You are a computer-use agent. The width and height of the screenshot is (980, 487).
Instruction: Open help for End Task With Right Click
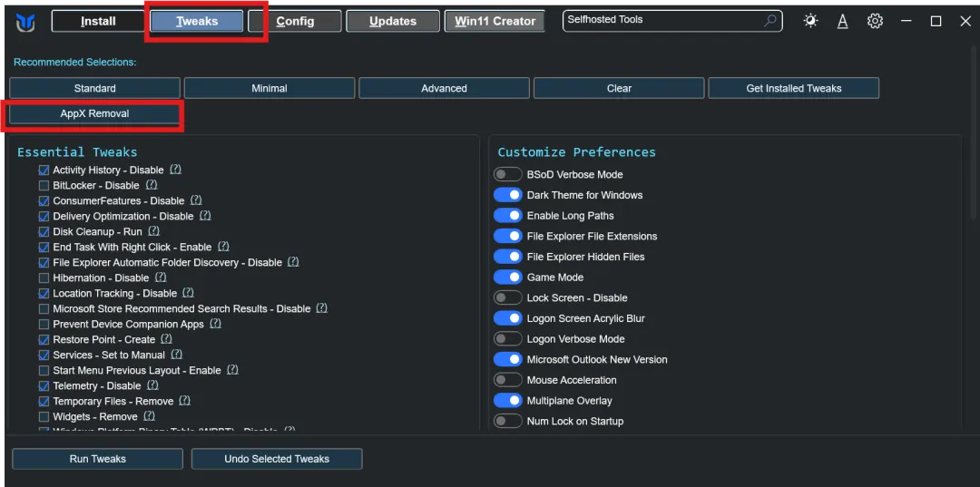tap(223, 247)
